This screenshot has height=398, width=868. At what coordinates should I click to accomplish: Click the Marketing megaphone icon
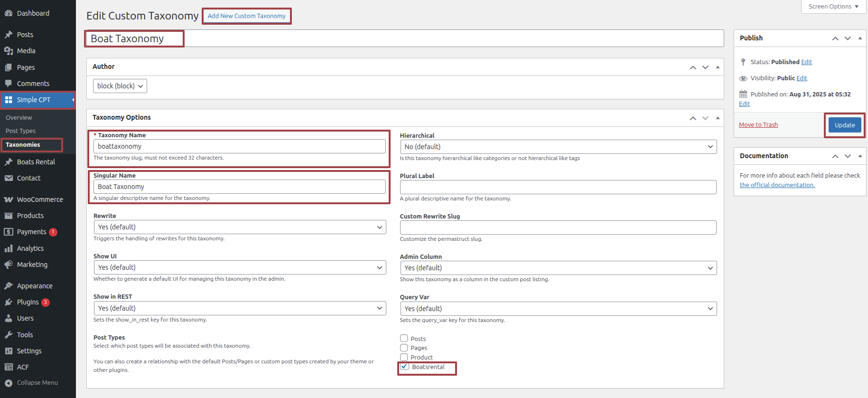(9, 265)
